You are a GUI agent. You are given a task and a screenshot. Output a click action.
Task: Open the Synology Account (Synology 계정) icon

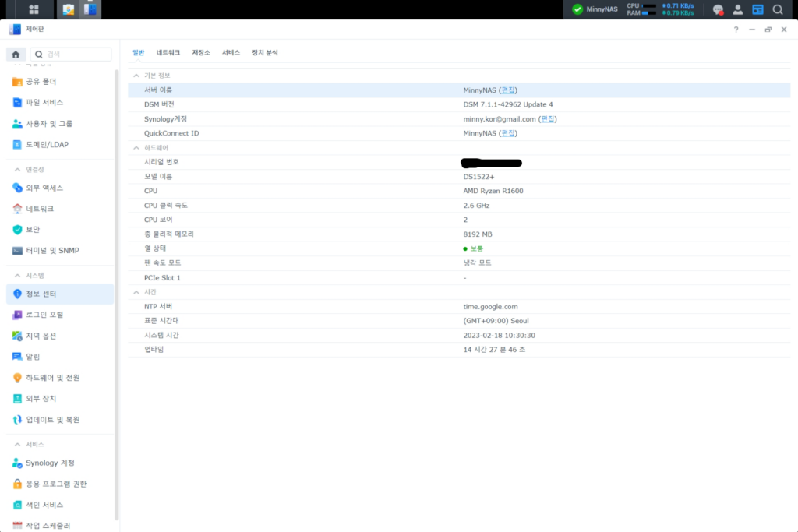(17, 463)
